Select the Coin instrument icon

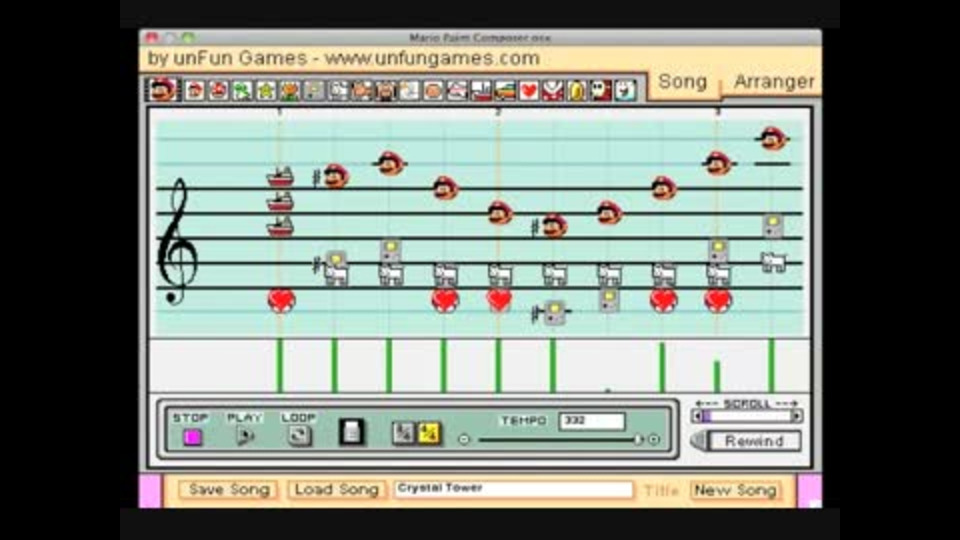point(577,91)
